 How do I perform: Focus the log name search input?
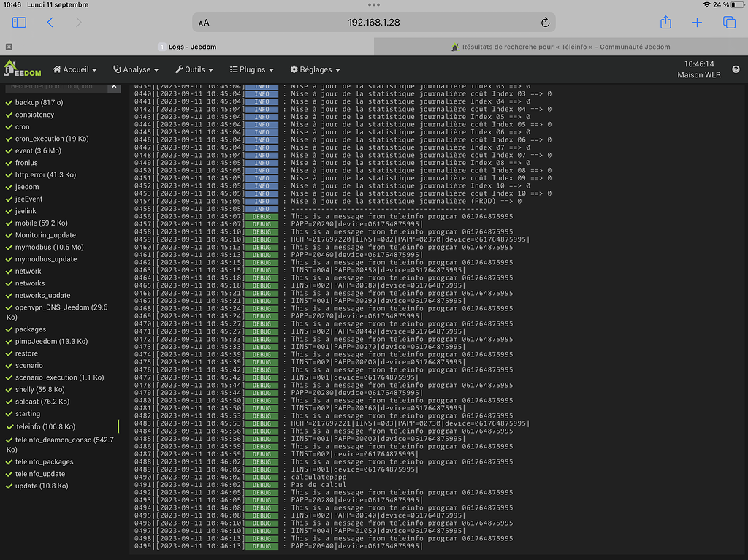point(56,86)
